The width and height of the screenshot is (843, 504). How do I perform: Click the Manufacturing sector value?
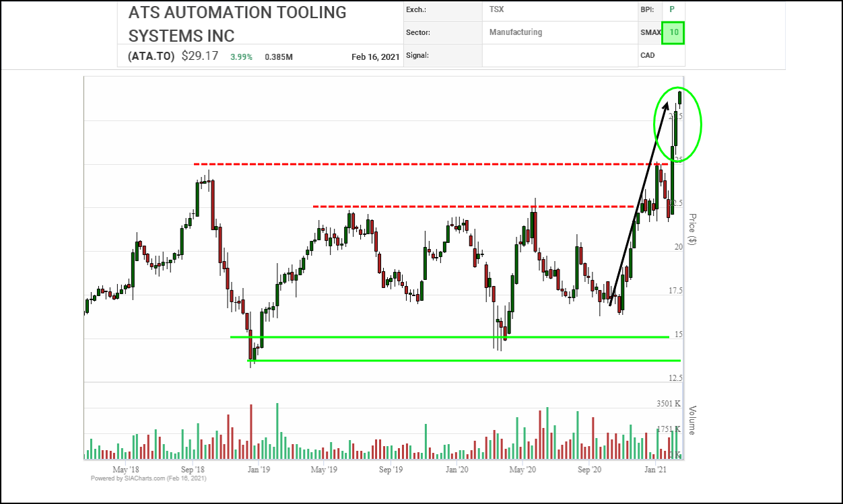515,32
